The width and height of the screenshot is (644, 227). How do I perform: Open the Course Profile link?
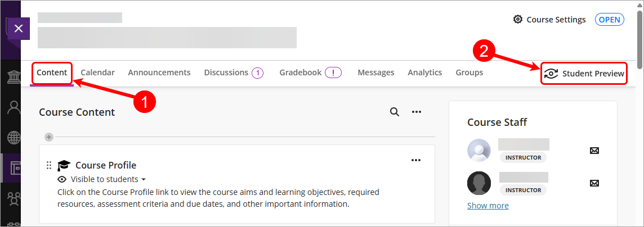point(106,165)
